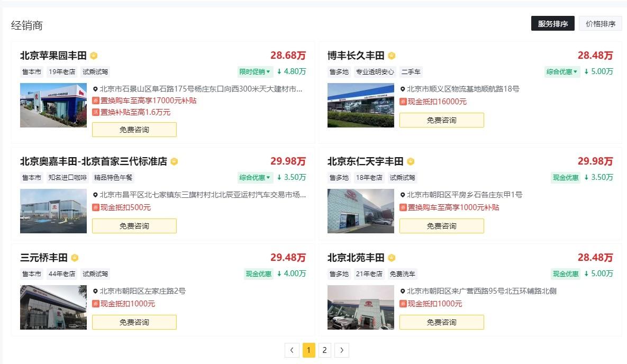The image size is (627, 364).
Task: Expand 综合优惠 dropdown for 博丰长久丰田
Action: point(562,71)
